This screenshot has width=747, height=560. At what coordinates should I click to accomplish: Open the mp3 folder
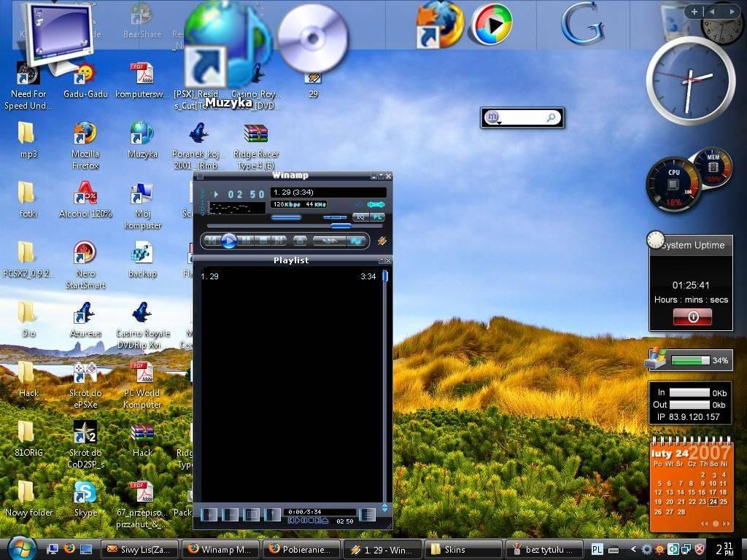click(x=28, y=139)
